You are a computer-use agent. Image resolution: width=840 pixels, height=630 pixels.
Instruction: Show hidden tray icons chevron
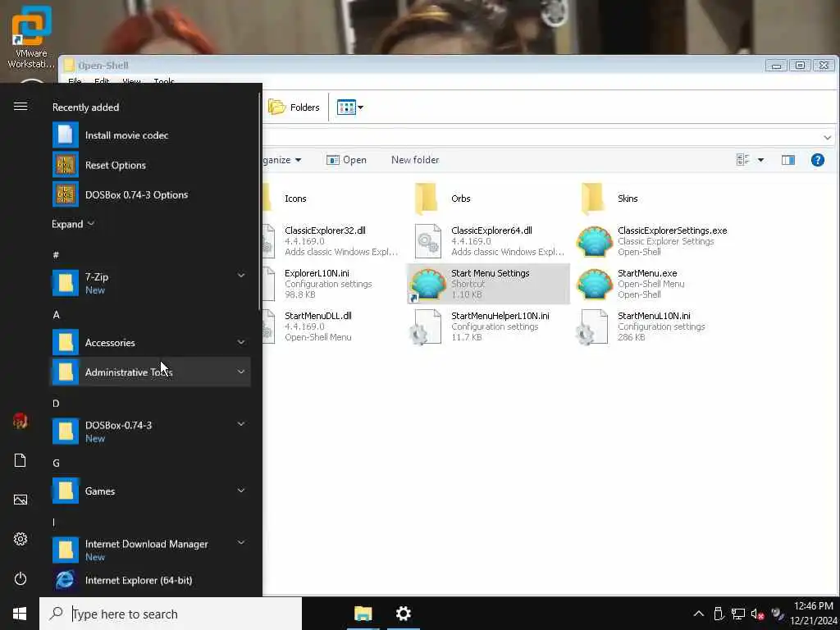point(699,614)
